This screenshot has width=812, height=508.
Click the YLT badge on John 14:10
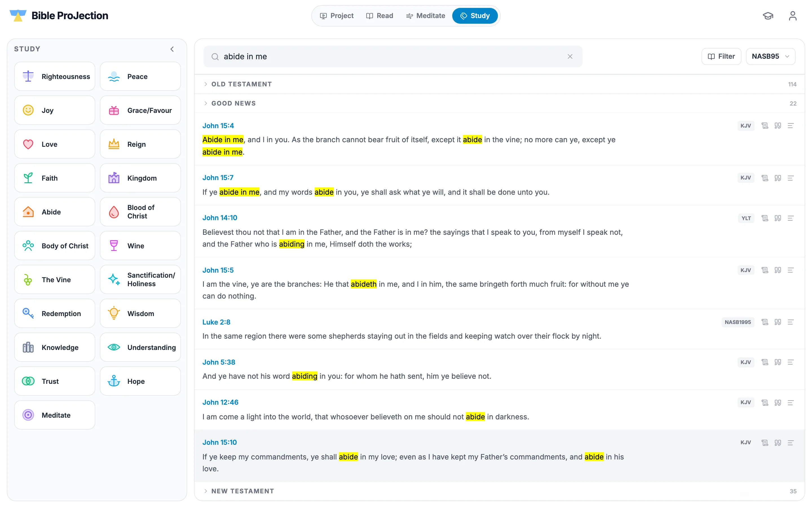tap(746, 218)
